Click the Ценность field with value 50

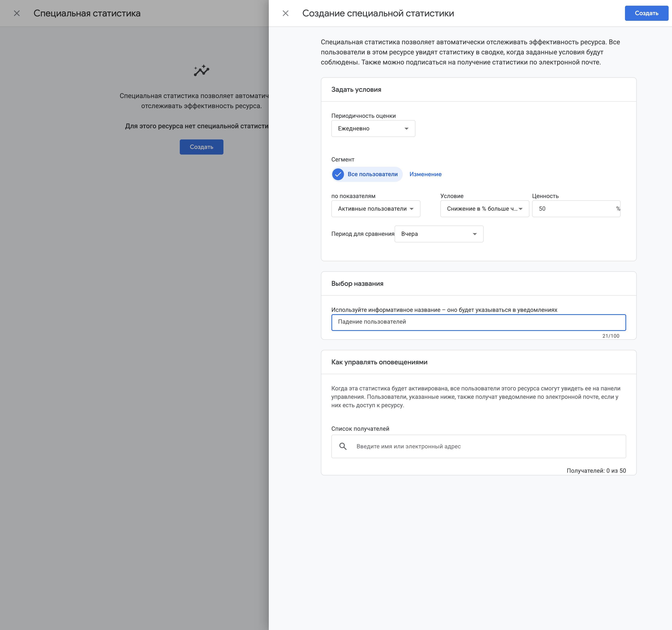576,209
